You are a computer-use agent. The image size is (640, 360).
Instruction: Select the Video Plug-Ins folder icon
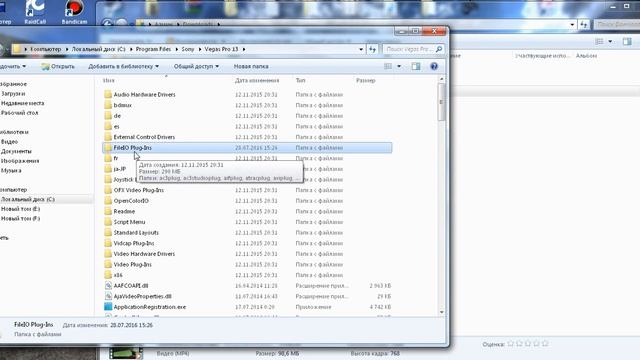108,264
